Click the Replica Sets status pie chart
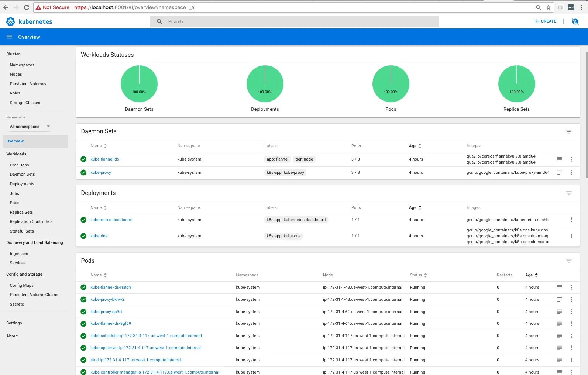Screen dimensions: 588x375 point(517,84)
